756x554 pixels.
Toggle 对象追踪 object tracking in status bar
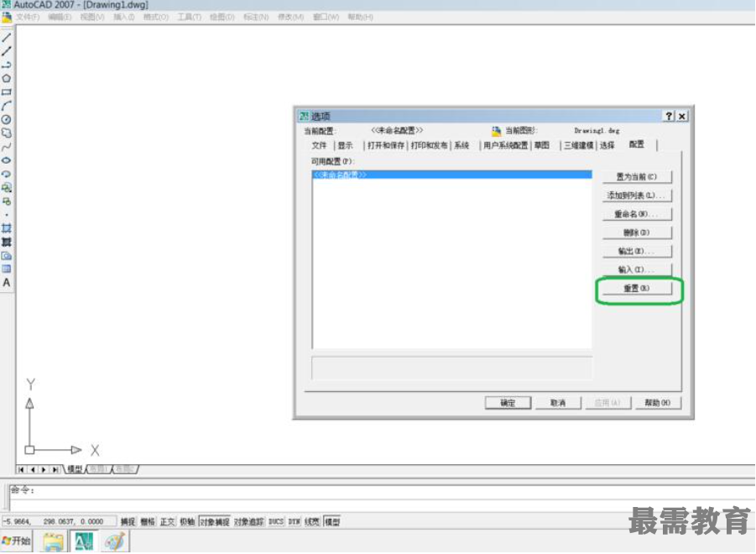click(249, 522)
